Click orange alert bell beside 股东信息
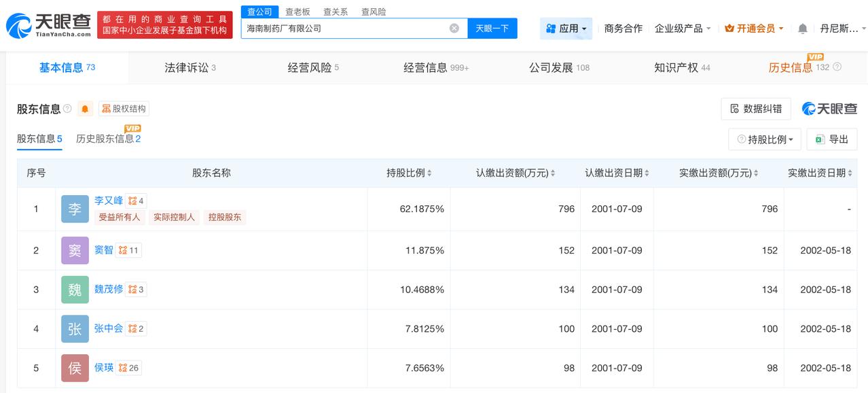The width and height of the screenshot is (868, 393). pos(85,109)
